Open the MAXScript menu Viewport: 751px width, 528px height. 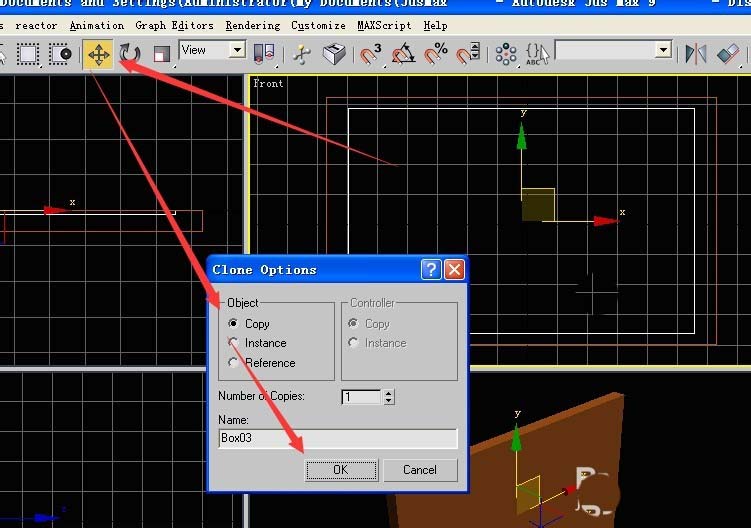coord(385,25)
